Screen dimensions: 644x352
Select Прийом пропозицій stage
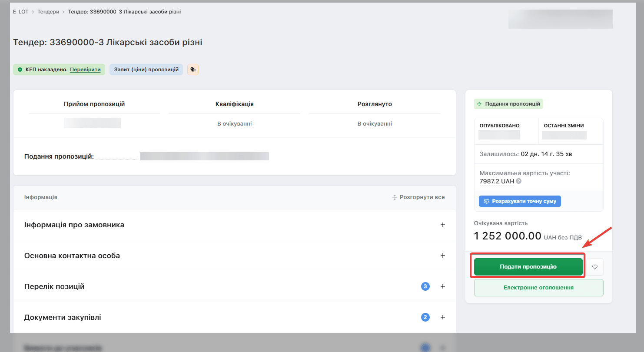(94, 104)
